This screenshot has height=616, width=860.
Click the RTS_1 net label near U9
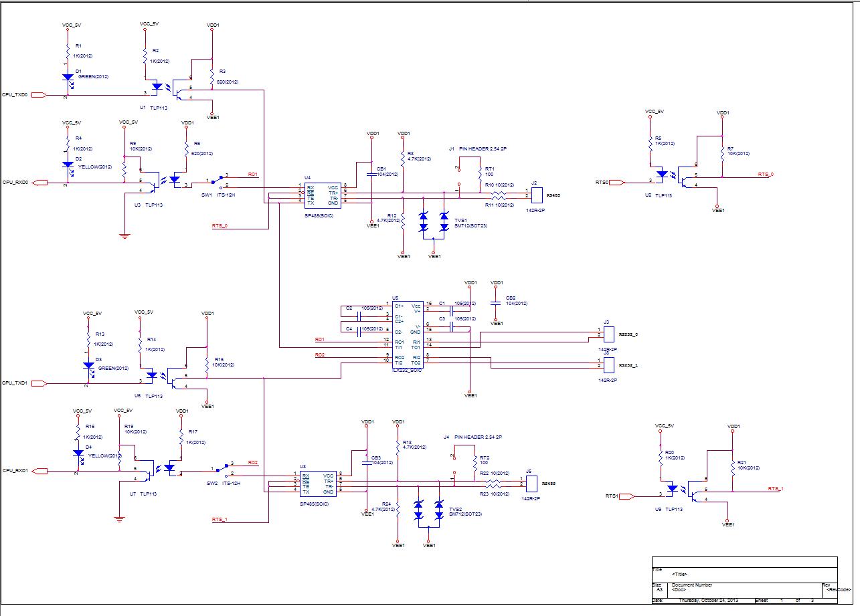tap(776, 488)
